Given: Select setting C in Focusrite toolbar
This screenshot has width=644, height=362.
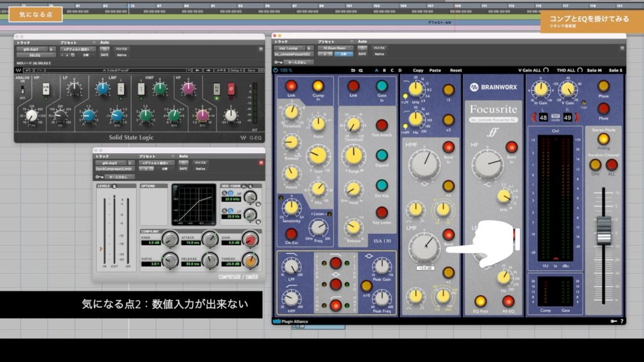Looking at the screenshot, I should pyautogui.click(x=392, y=70).
